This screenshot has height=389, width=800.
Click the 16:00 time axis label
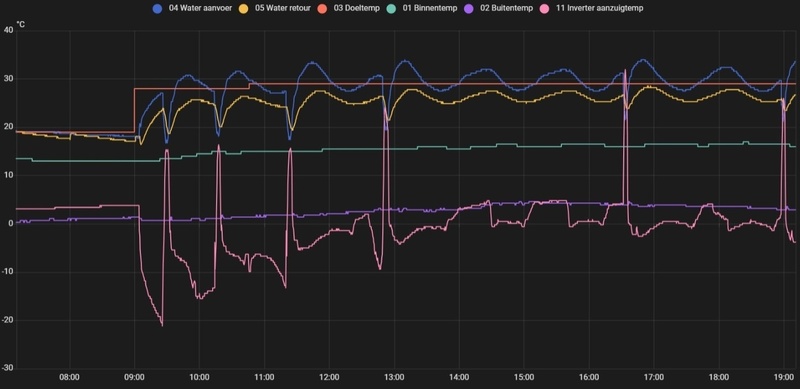point(589,378)
